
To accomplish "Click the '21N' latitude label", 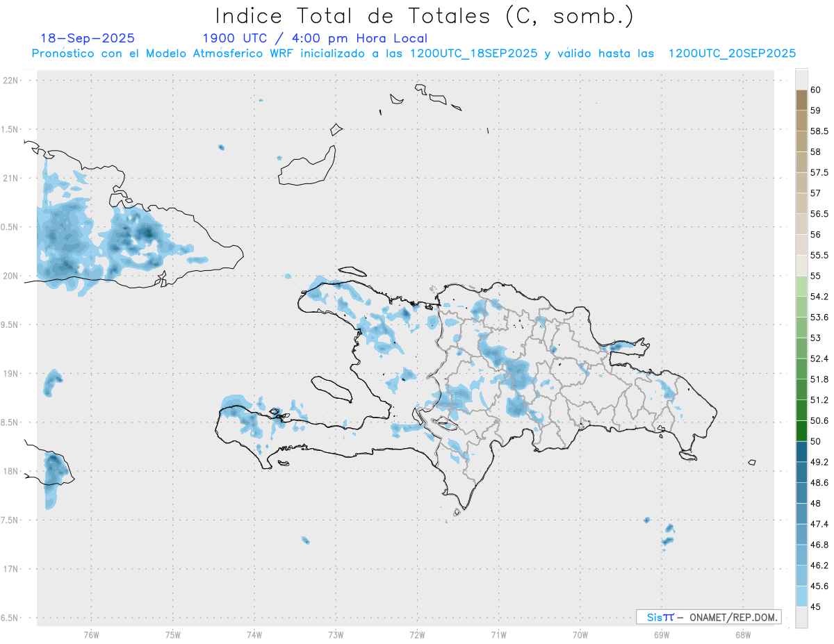I will [11, 179].
